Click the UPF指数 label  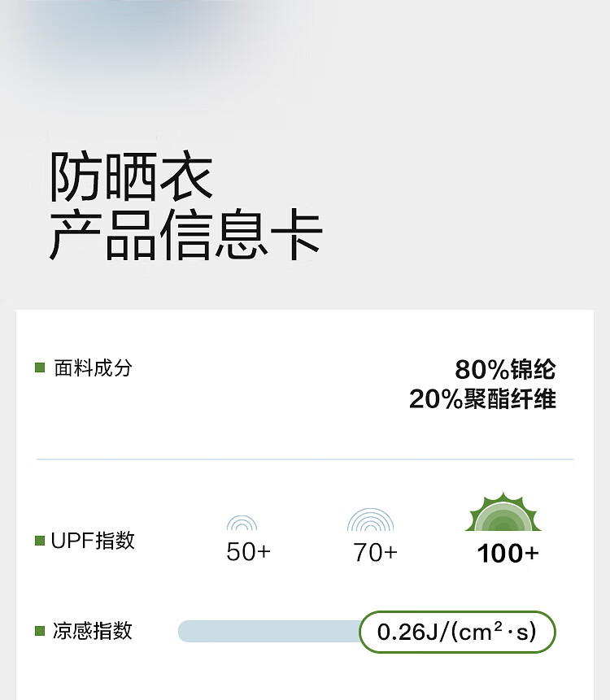93,541
